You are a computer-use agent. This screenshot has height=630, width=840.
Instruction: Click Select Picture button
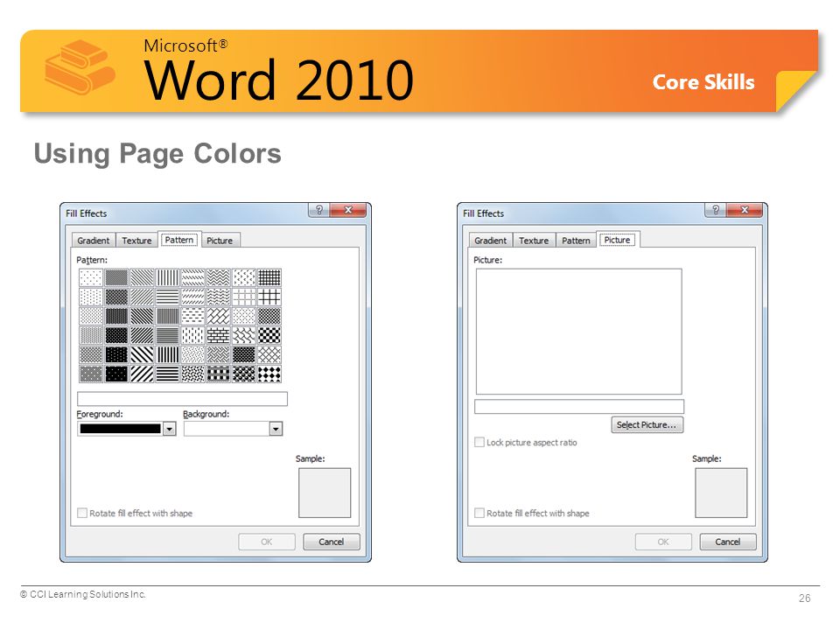[x=647, y=425]
